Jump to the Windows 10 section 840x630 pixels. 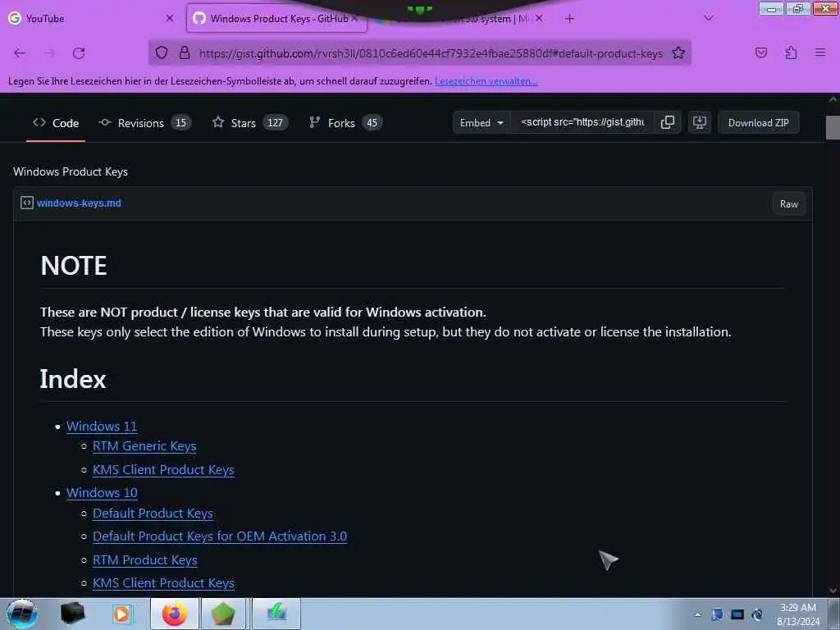pyautogui.click(x=102, y=493)
